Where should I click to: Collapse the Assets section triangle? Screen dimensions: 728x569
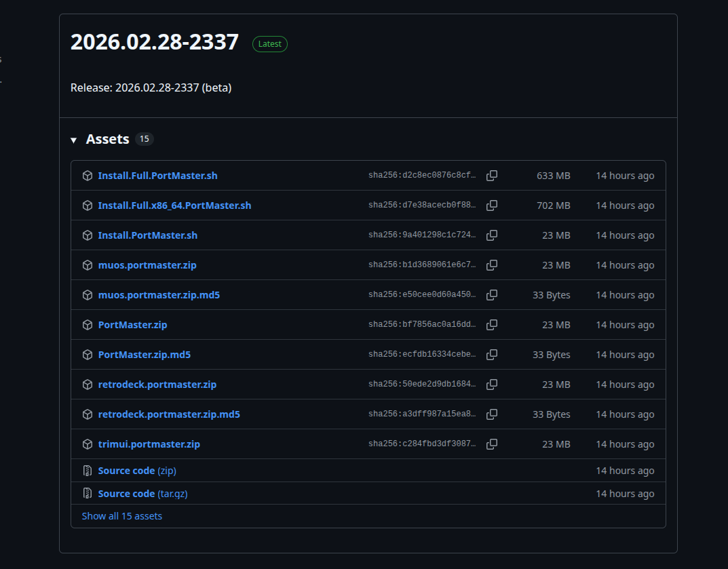coord(74,140)
